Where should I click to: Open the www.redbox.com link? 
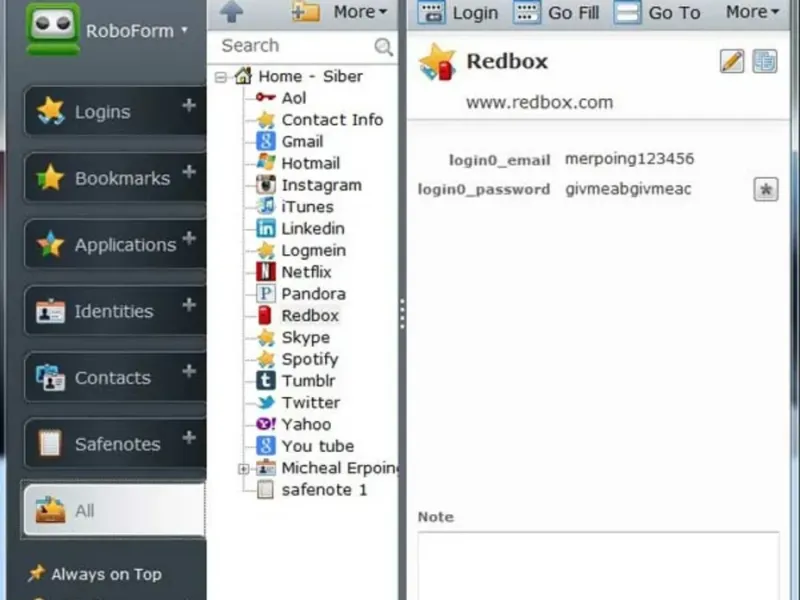pos(539,103)
